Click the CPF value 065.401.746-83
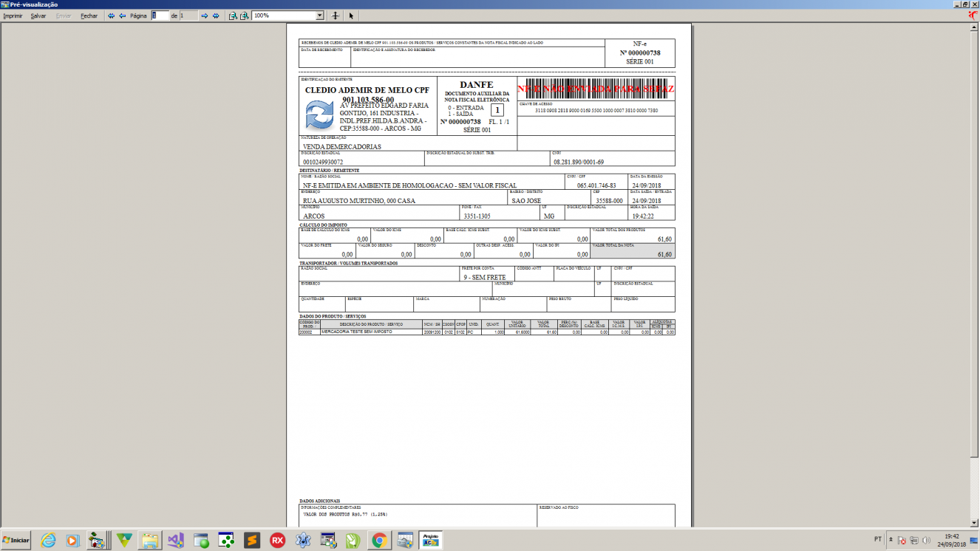This screenshot has height=551, width=980. (x=596, y=185)
